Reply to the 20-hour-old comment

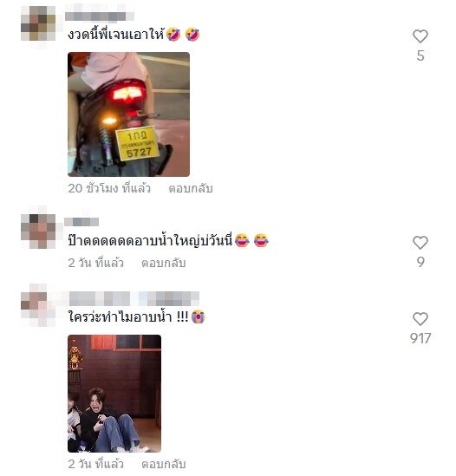click(191, 188)
